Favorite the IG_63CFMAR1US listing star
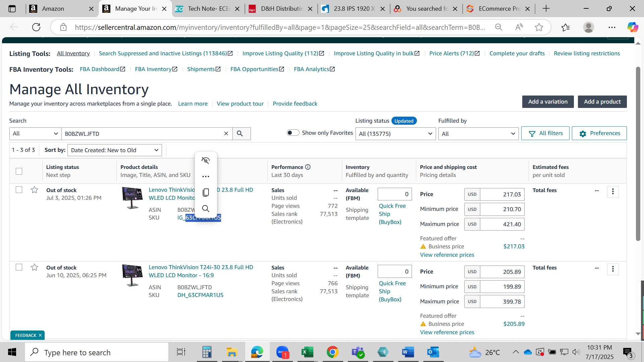The height and width of the screenshot is (362, 644). 34,190
